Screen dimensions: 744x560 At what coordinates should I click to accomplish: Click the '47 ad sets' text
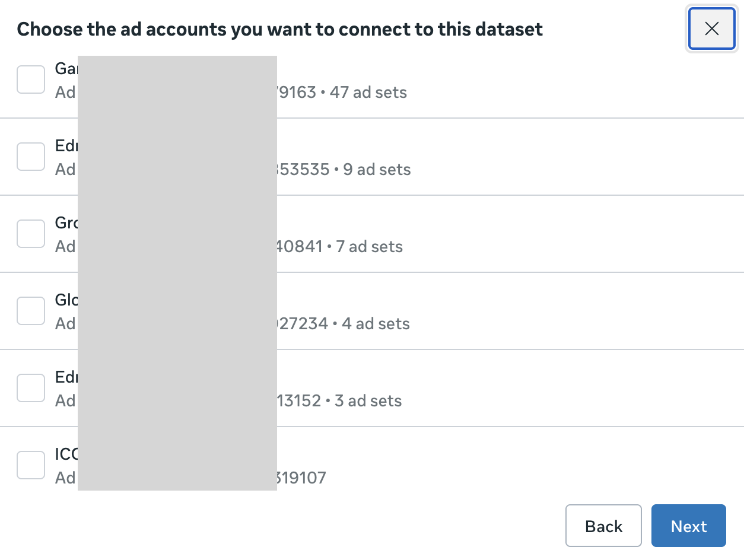(368, 93)
